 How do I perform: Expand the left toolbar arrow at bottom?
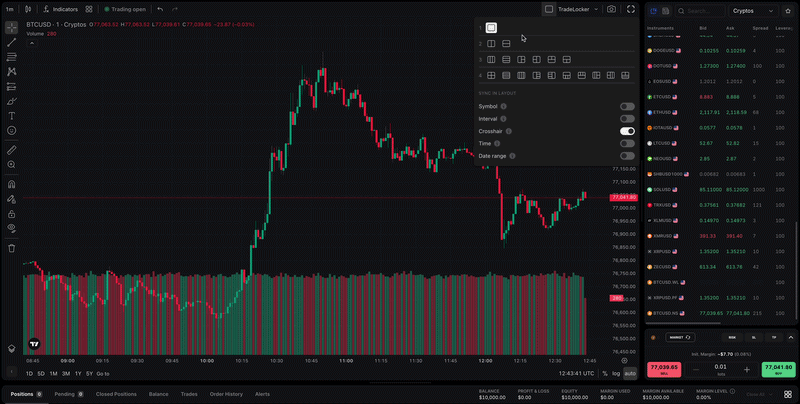(x=11, y=372)
